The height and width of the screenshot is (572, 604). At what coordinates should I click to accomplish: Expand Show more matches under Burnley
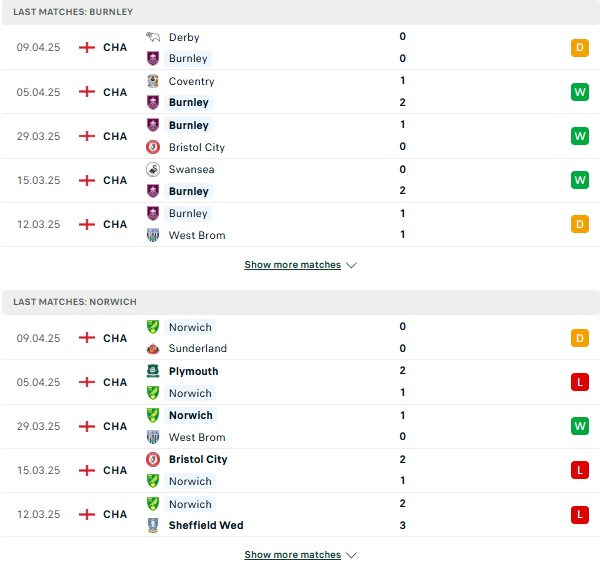click(x=293, y=265)
